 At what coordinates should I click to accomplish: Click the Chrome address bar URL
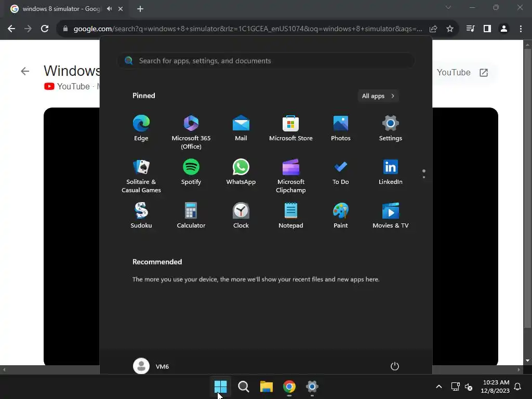pos(248,29)
